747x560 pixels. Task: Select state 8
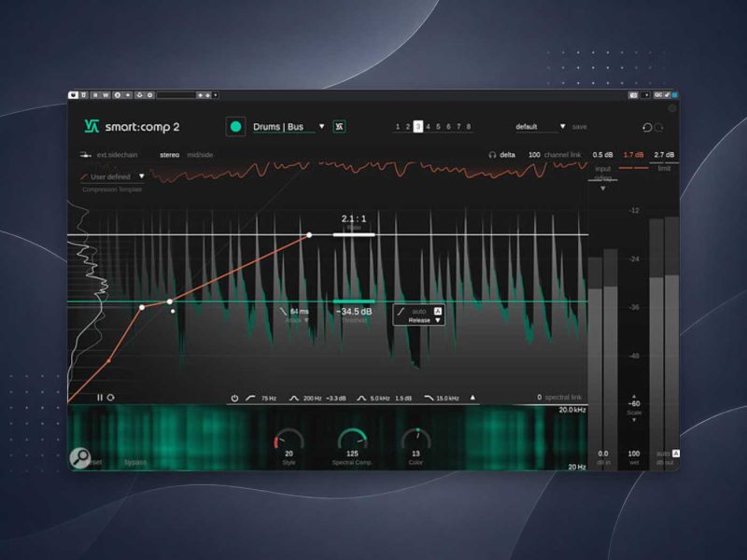pos(469,127)
